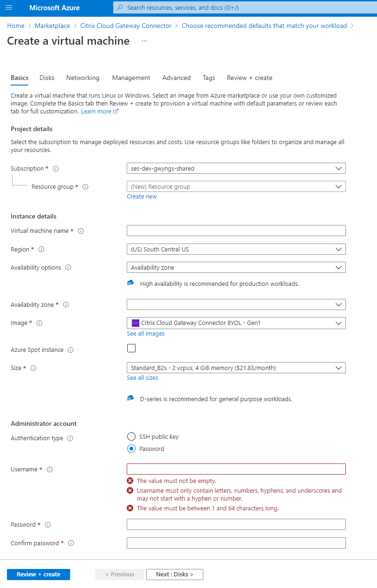Screen dimensions: 377x588
Task: Click the Next : Disks button
Action: coord(175,575)
